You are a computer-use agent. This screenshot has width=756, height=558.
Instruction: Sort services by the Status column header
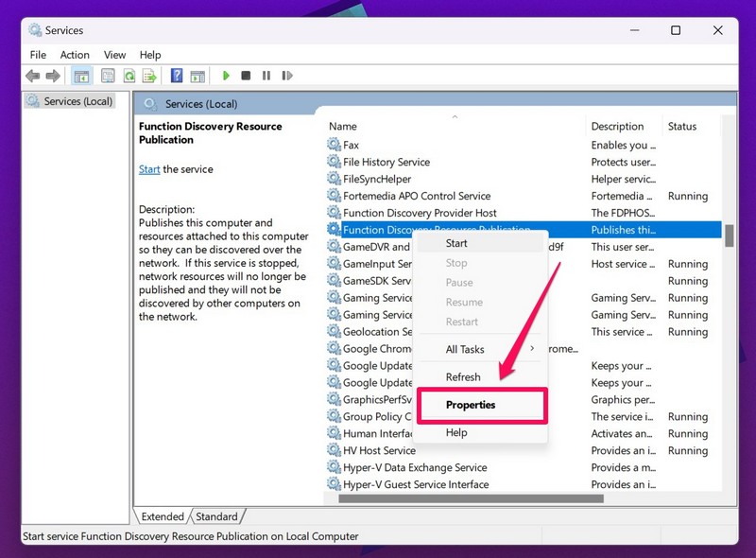pyautogui.click(x=682, y=127)
